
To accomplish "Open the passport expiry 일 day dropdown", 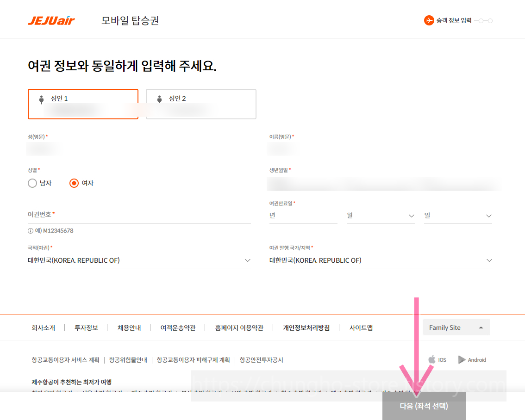I will tap(489, 216).
